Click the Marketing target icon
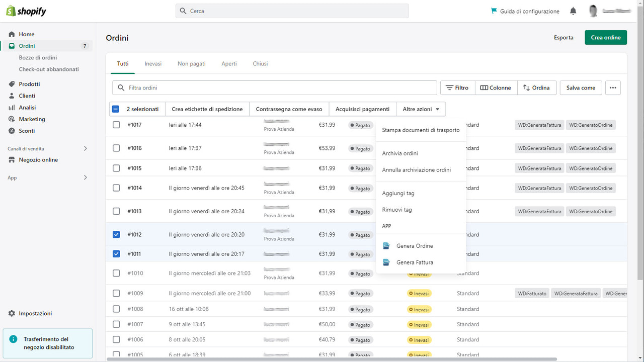This screenshot has width=644, height=362. click(12, 119)
